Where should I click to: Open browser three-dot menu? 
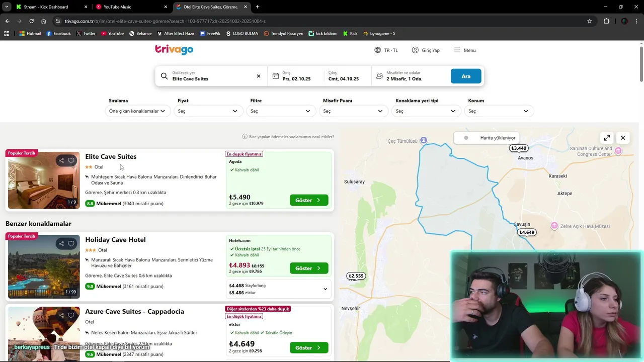[637, 21]
